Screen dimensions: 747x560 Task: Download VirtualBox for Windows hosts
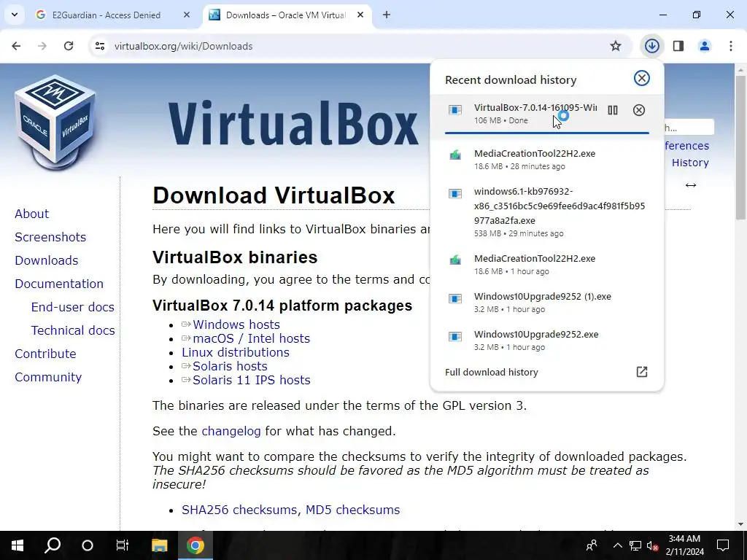[x=236, y=324]
